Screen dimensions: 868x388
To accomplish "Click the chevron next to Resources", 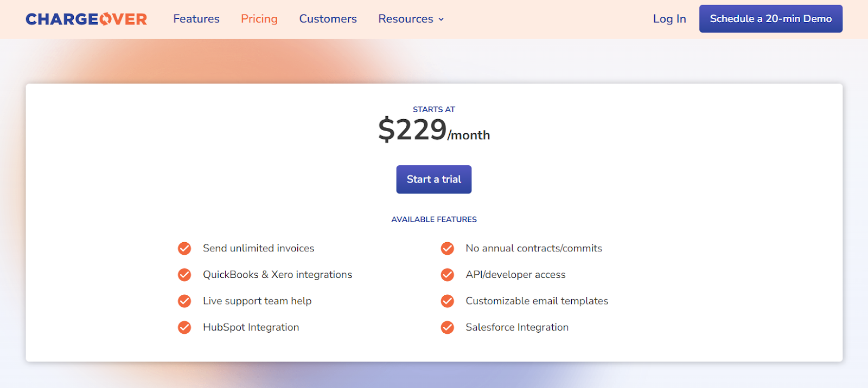I will tap(441, 20).
